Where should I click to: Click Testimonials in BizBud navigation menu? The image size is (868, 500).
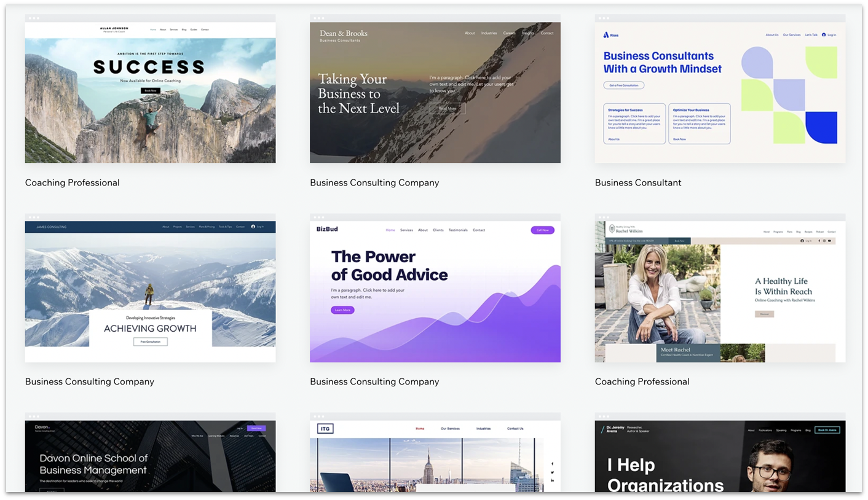[458, 230]
